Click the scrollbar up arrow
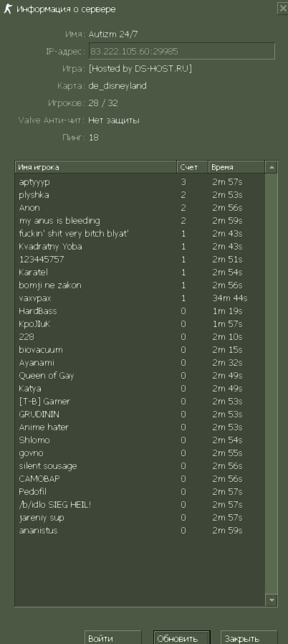The image size is (288, 644). pyautogui.click(x=272, y=167)
